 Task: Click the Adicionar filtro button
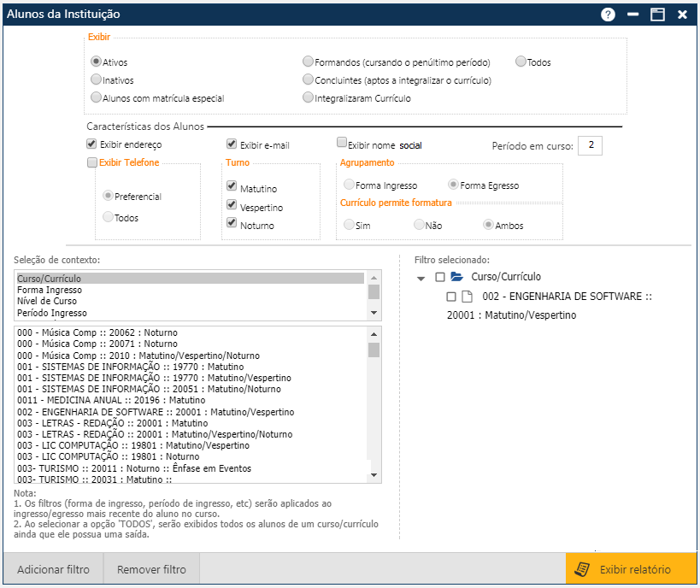(53, 569)
